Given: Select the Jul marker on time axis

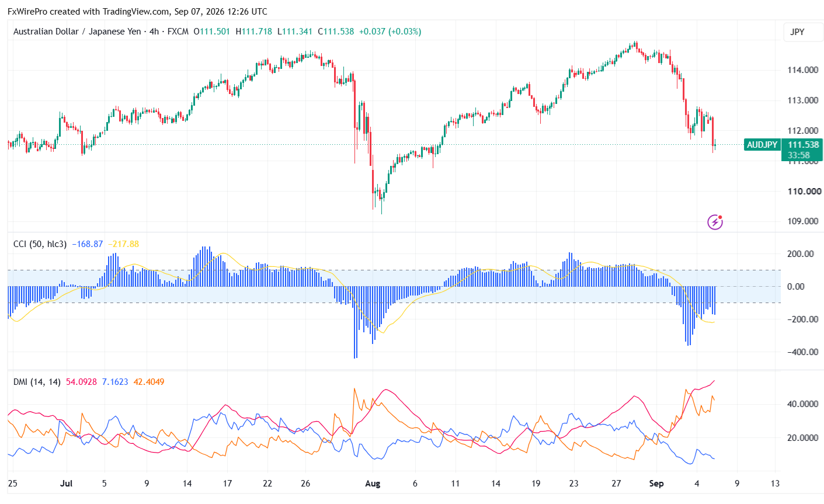Looking at the screenshot, I should tap(65, 484).
